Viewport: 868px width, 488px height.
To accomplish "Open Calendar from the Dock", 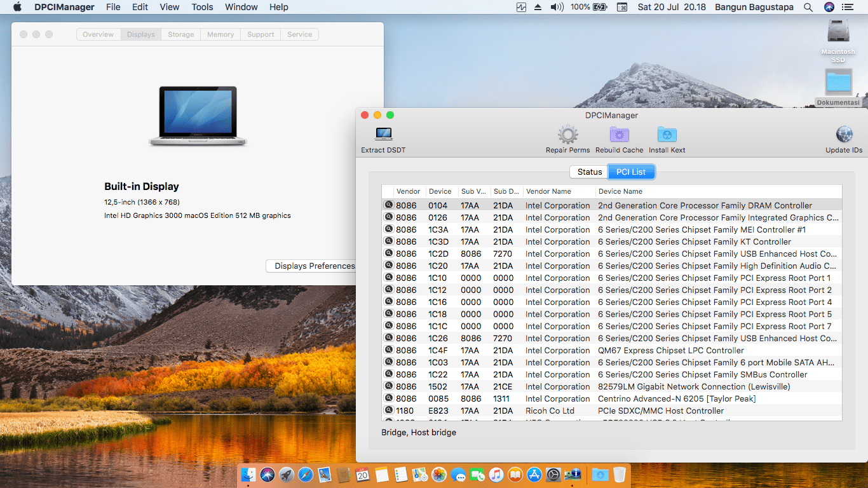I will pyautogui.click(x=363, y=474).
